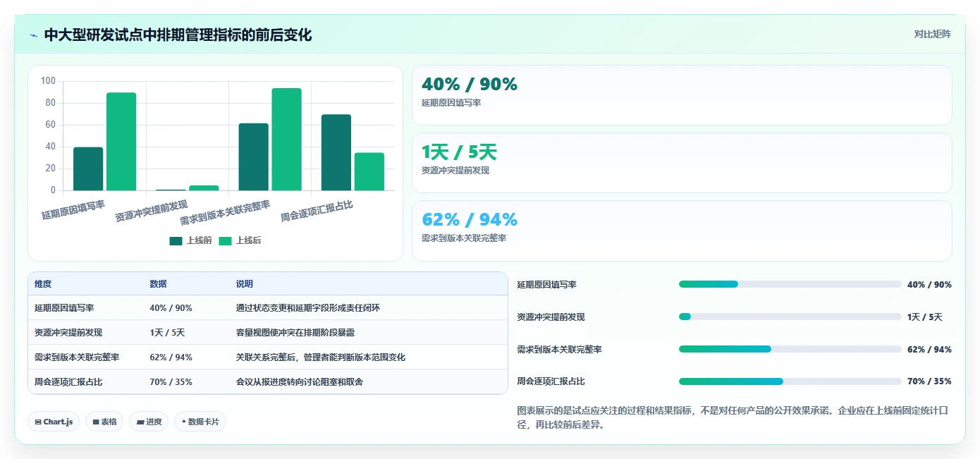This screenshot has width=980, height=459.
Task: Click the small 上线后 bar for 资源冲突提前发现
Action: 204,188
